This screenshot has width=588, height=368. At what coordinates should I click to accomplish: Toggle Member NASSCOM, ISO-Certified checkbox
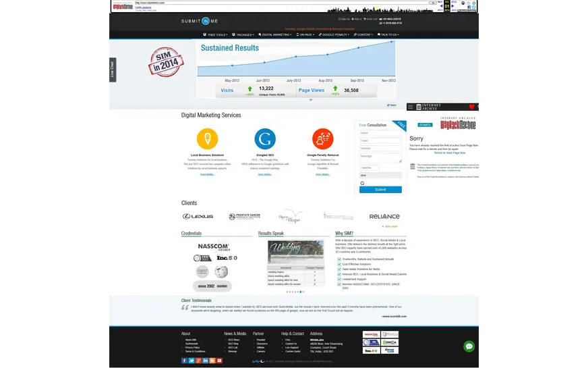339,284
